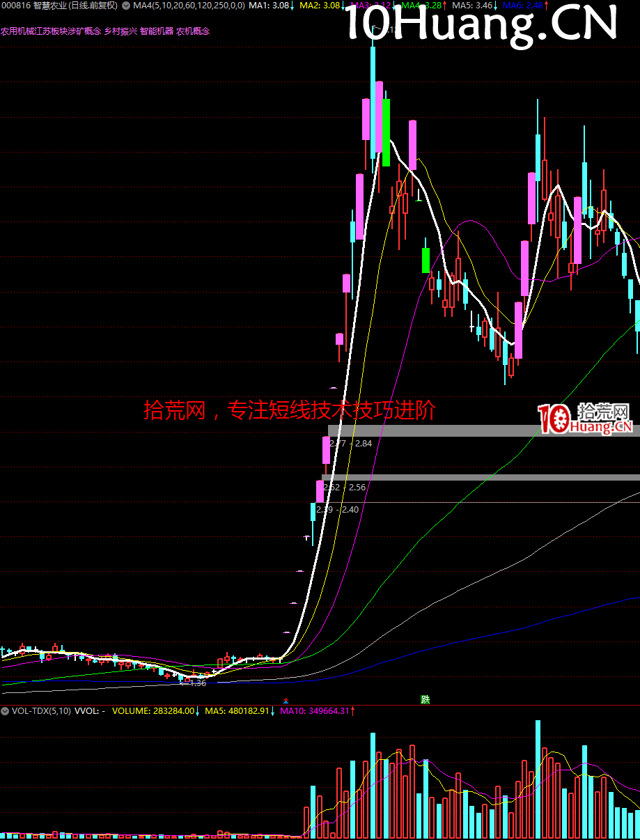Image resolution: width=640 pixels, height=840 pixels.
Task: Click the lower gray gap band
Action: pyautogui.click(x=481, y=477)
